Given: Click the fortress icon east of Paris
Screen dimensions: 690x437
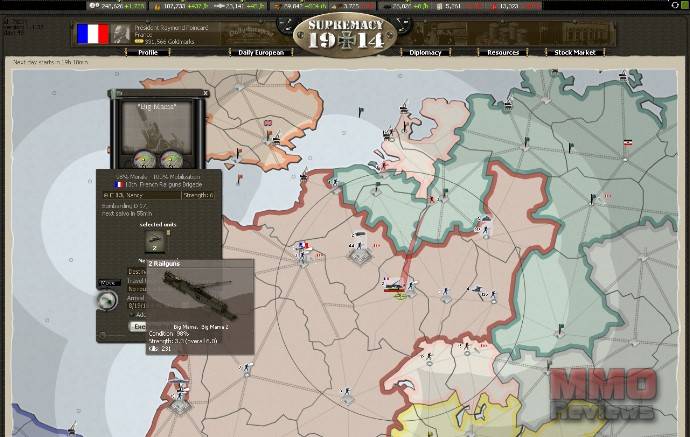Looking at the screenshot, I should click(360, 256).
